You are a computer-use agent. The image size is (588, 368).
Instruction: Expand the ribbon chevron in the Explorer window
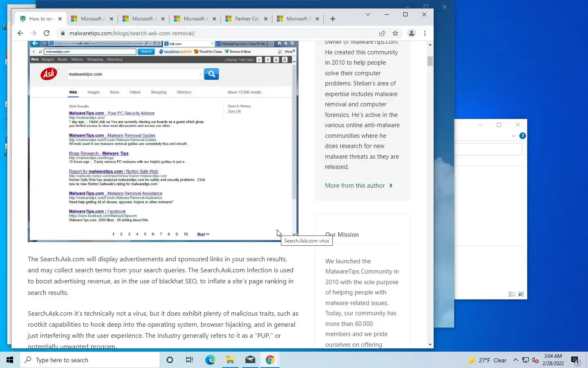coord(514,136)
